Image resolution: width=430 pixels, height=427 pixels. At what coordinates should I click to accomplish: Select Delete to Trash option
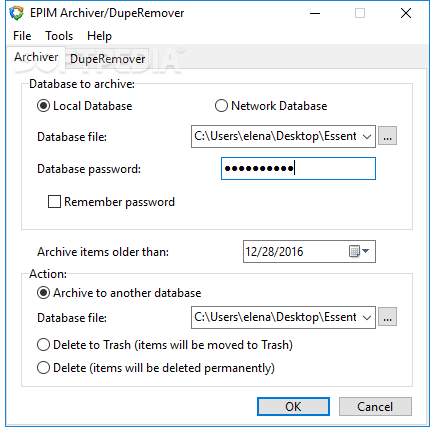[x=43, y=345]
